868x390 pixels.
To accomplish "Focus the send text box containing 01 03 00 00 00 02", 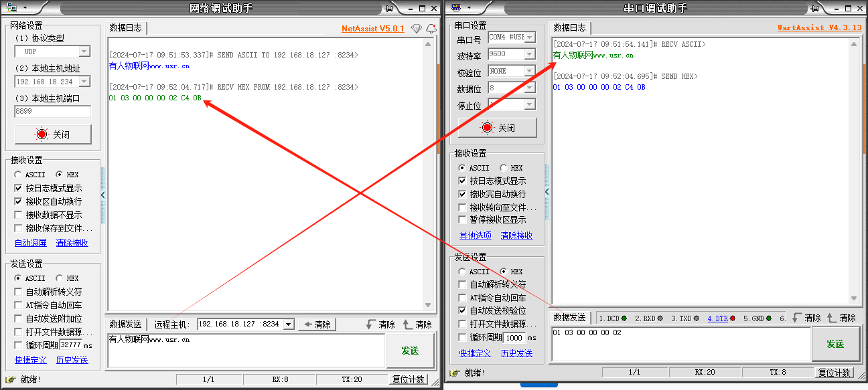I will tap(680, 344).
